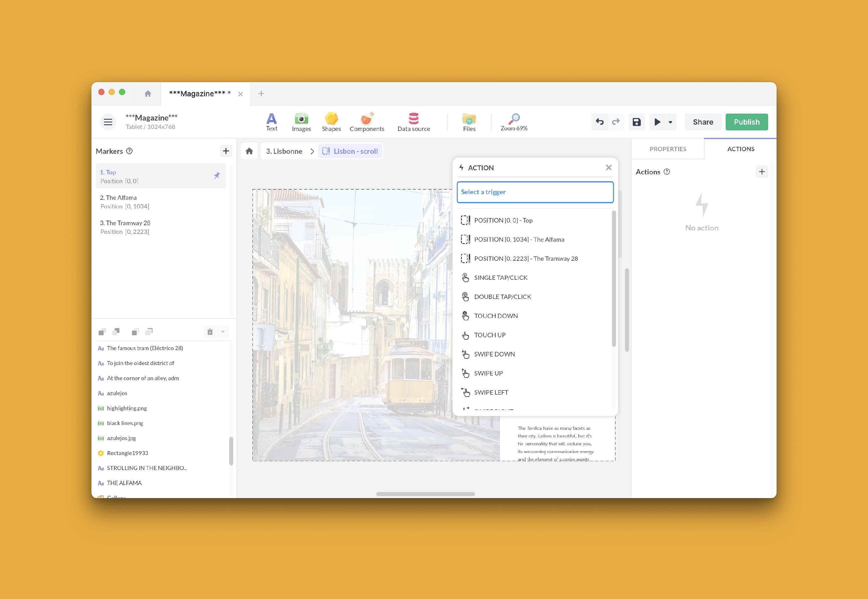868x599 pixels.
Task: Open the Files manager
Action: [469, 122]
